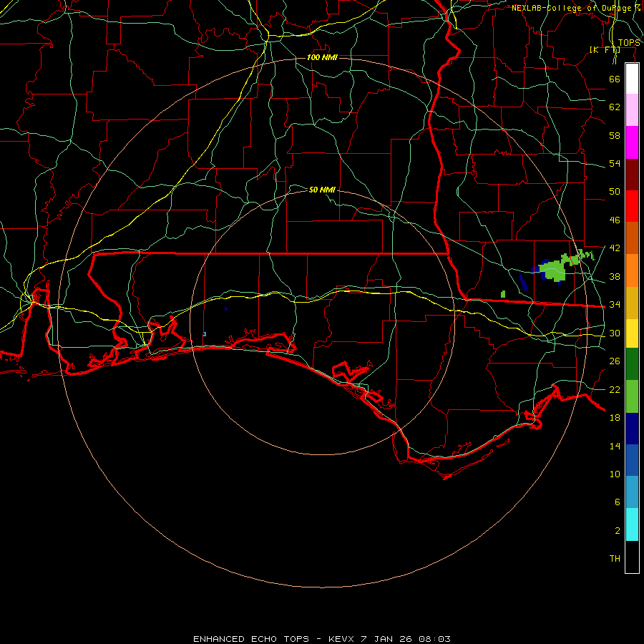Viewport: 644px width, 644px height.
Task: Click the legend value '66'
Action: click(x=615, y=79)
